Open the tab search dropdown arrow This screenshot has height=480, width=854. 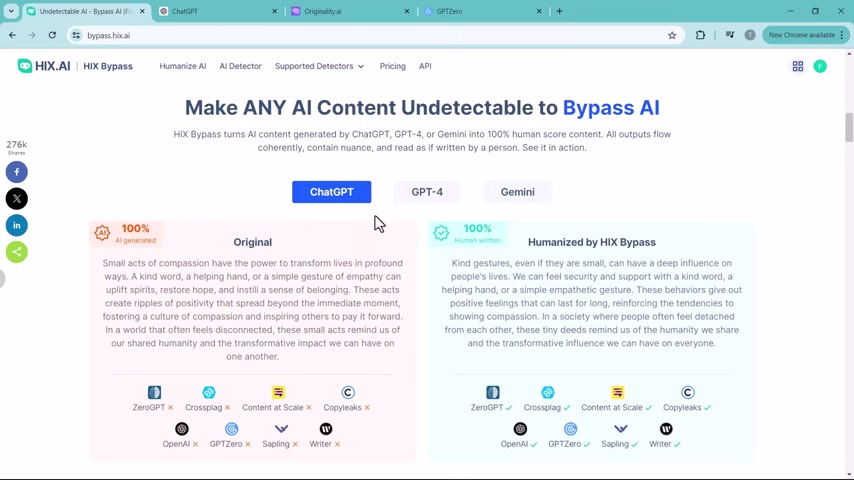(x=11, y=11)
